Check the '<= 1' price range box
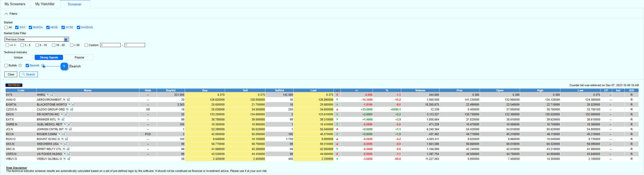This screenshot has height=175, width=644. click(7, 45)
